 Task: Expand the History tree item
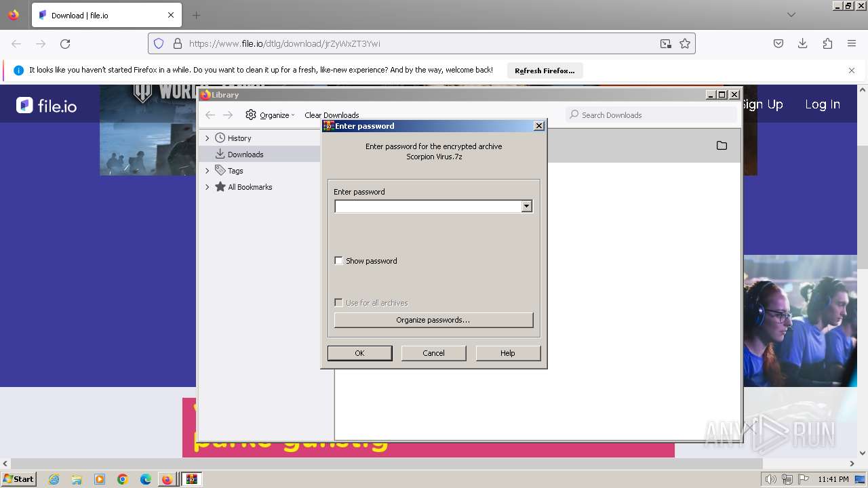(208, 138)
